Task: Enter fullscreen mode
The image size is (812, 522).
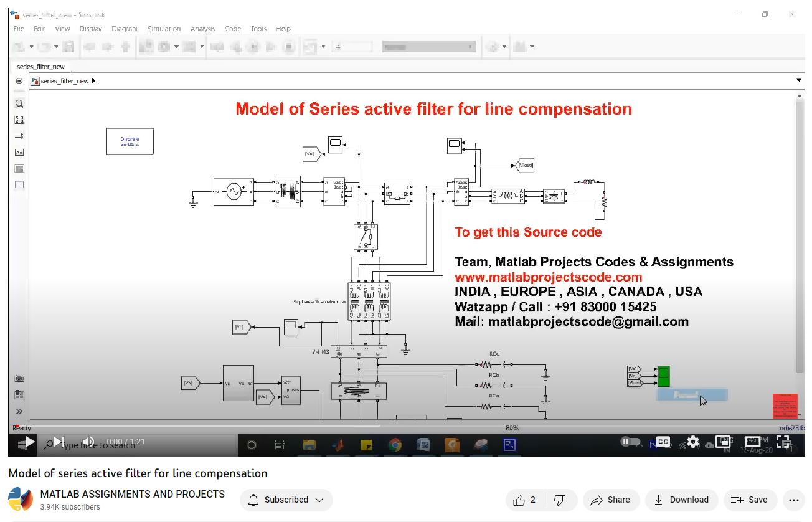Action: [783, 442]
